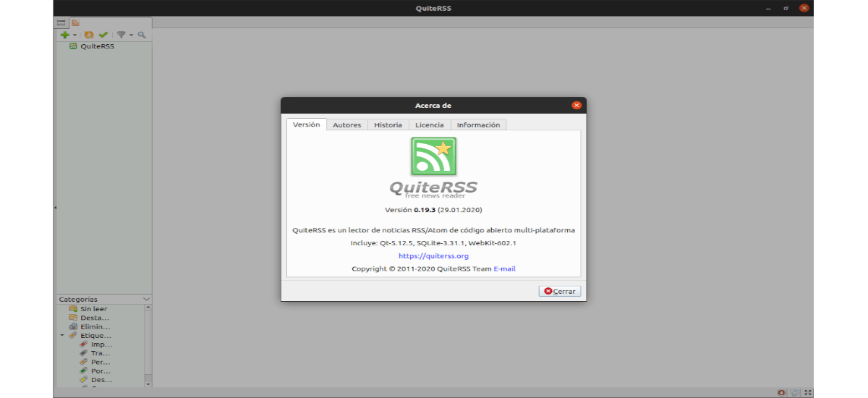The width and height of the screenshot is (868, 398).
Task: Open the https://quiterss.org link
Action: click(434, 255)
